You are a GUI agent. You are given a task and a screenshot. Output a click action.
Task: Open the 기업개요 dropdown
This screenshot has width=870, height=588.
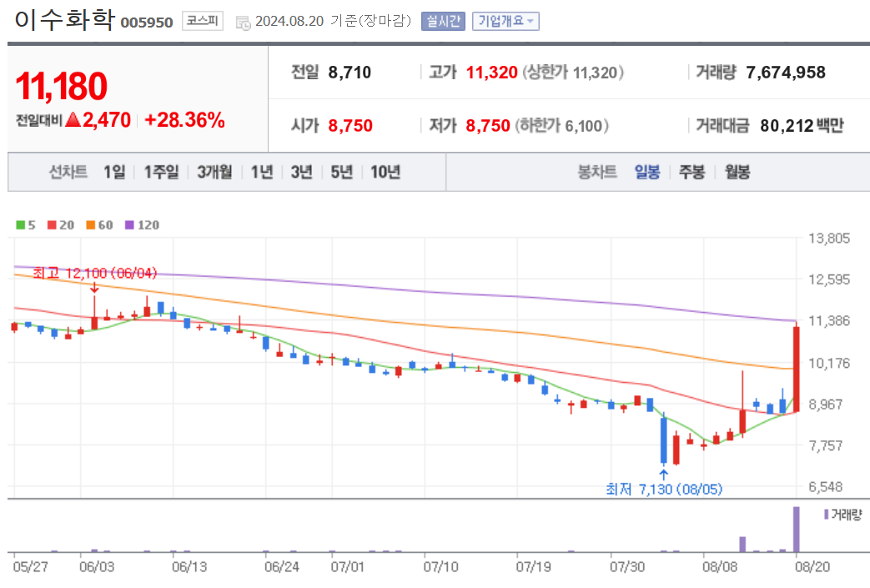(x=505, y=21)
